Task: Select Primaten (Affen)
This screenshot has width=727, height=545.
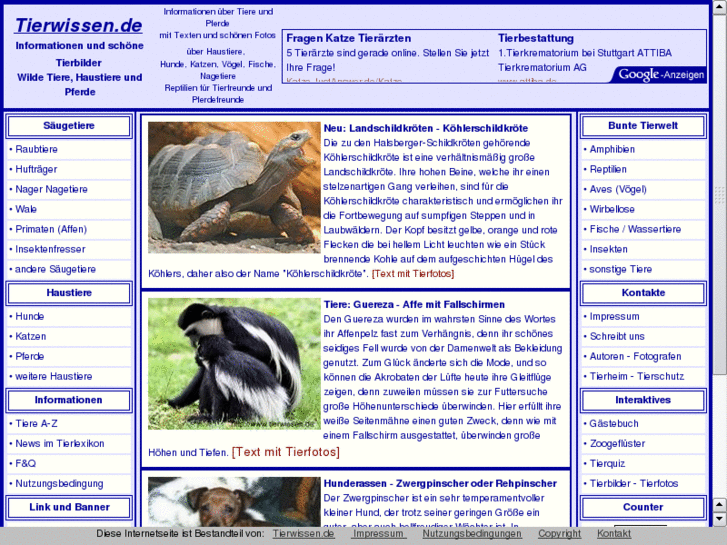Action: click(x=51, y=229)
